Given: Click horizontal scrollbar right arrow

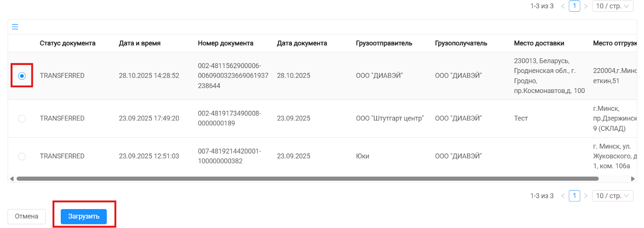Looking at the screenshot, I should tap(633, 179).
